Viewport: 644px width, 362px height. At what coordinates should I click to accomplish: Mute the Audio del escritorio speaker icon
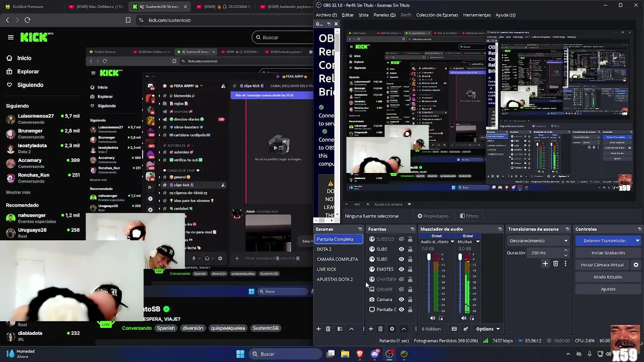[433, 318]
